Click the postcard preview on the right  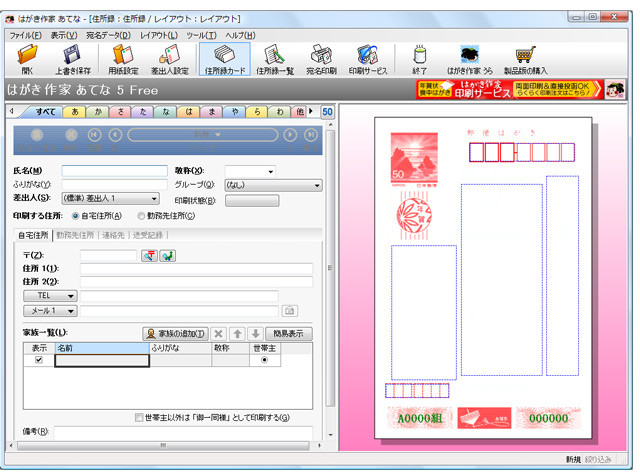[x=483, y=278]
